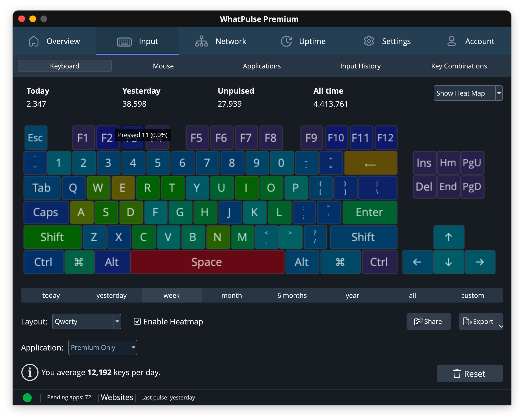Viewport: 524px width, 420px height.
Task: Click the Settings gear icon
Action: (369, 41)
